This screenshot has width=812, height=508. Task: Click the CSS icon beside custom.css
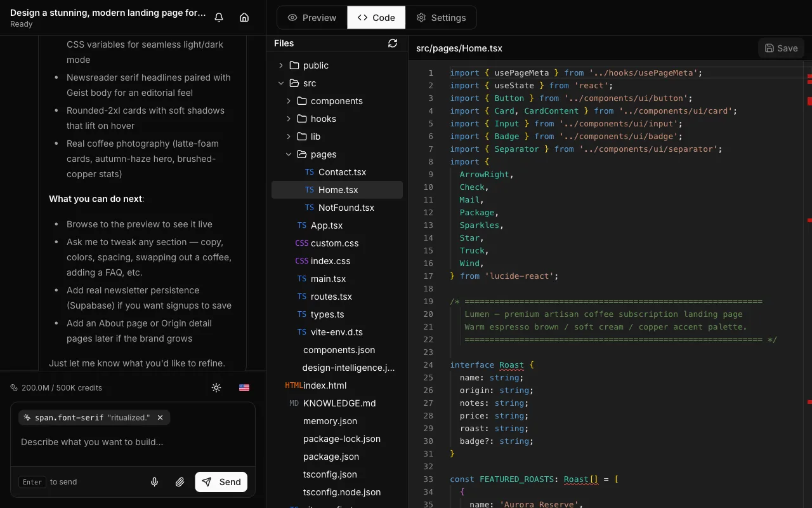(302, 243)
